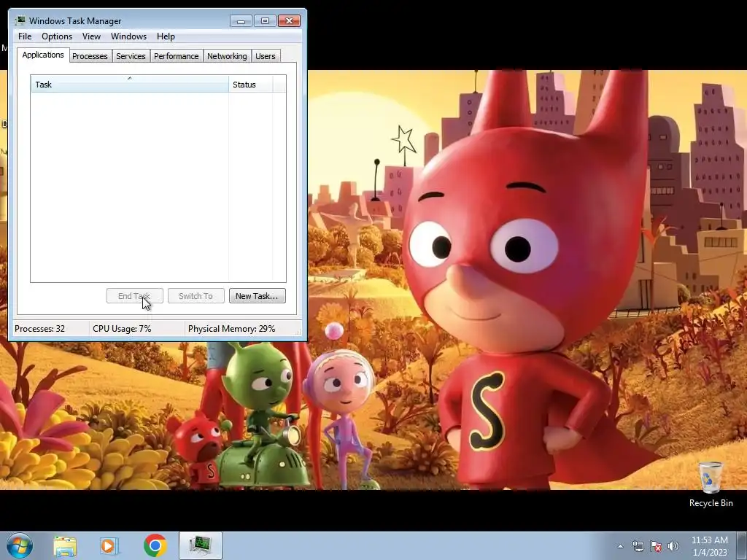Image resolution: width=747 pixels, height=560 pixels.
Task: Select the Recycle Bin desktop icon
Action: tap(711, 483)
